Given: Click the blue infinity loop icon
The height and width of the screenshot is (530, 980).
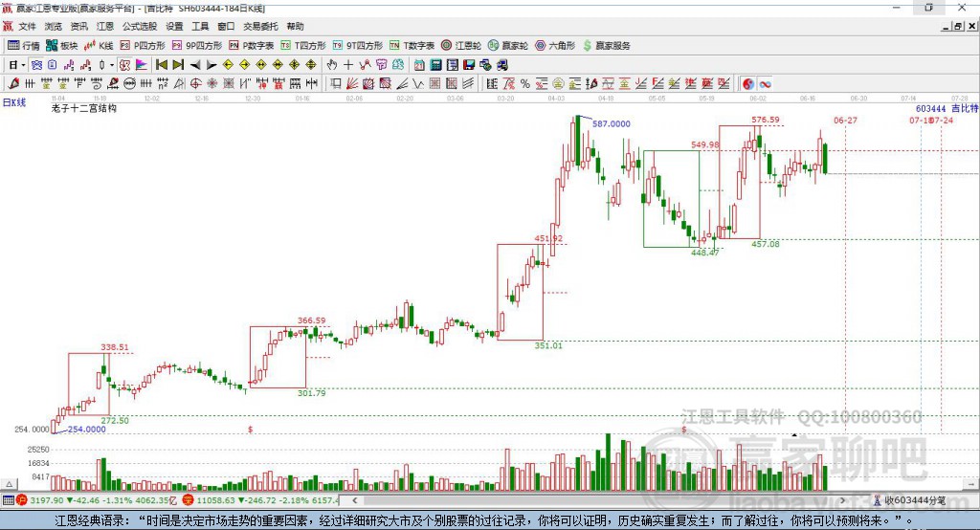Looking at the screenshot, I should pos(765,84).
